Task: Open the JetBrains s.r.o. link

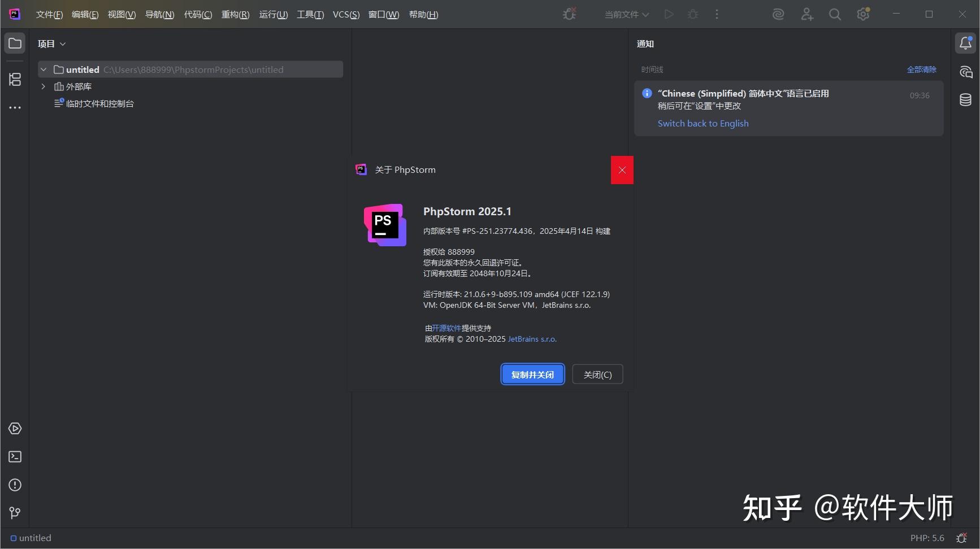Action: pyautogui.click(x=532, y=339)
